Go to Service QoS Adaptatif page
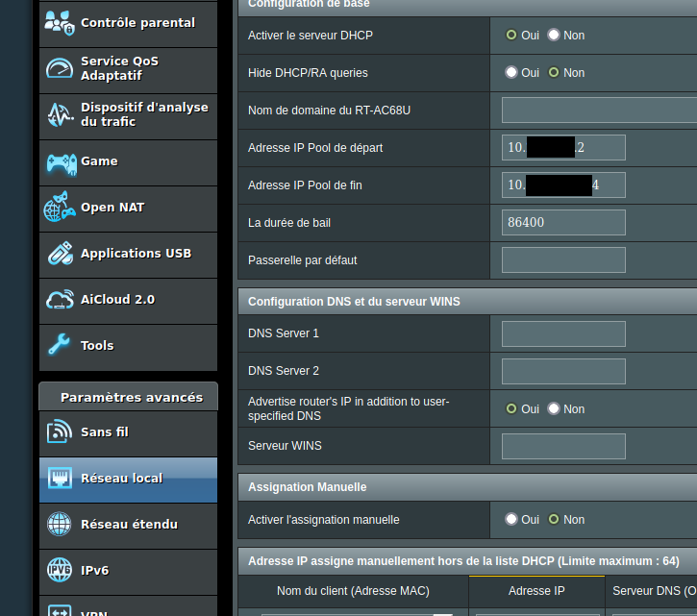Image resolution: width=697 pixels, height=616 pixels. click(x=128, y=70)
